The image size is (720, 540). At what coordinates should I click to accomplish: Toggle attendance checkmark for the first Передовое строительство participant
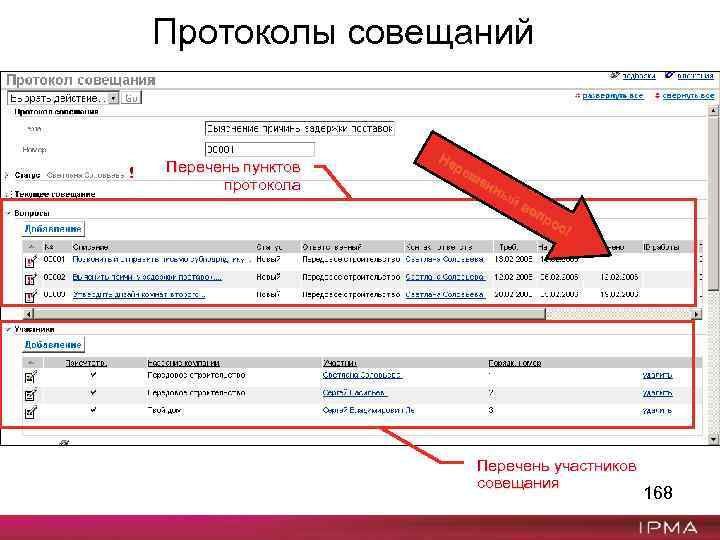coord(94,375)
